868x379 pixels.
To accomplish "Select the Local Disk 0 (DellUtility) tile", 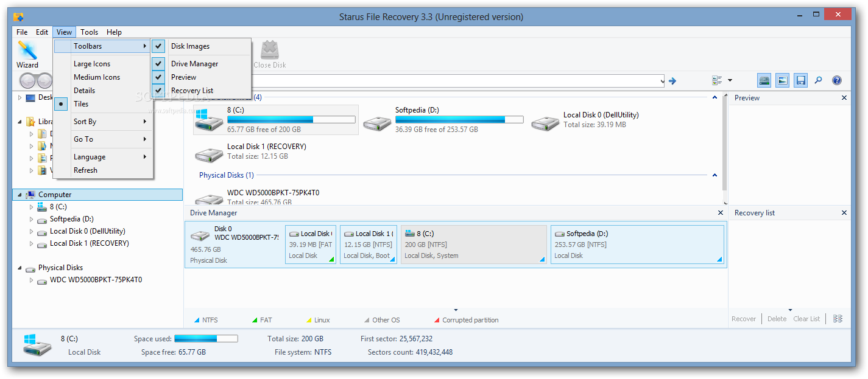I will (x=585, y=120).
